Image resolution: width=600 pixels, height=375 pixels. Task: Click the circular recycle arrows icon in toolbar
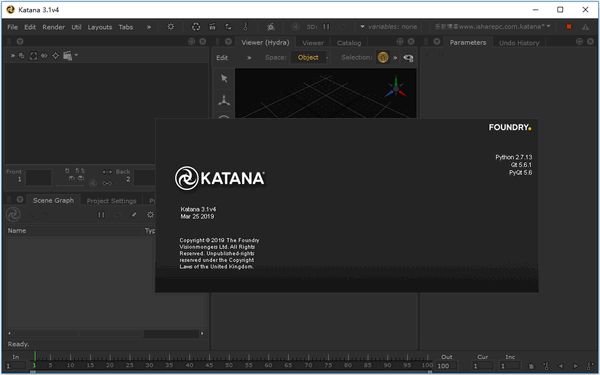[196, 27]
